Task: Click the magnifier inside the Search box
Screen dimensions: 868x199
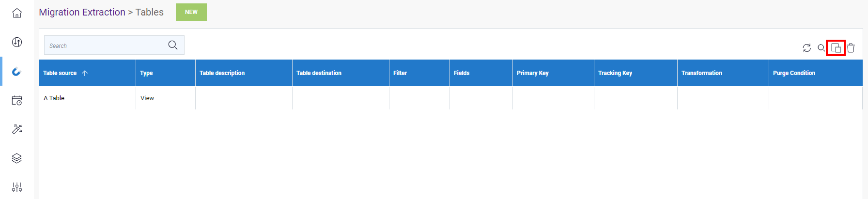Action: click(172, 46)
